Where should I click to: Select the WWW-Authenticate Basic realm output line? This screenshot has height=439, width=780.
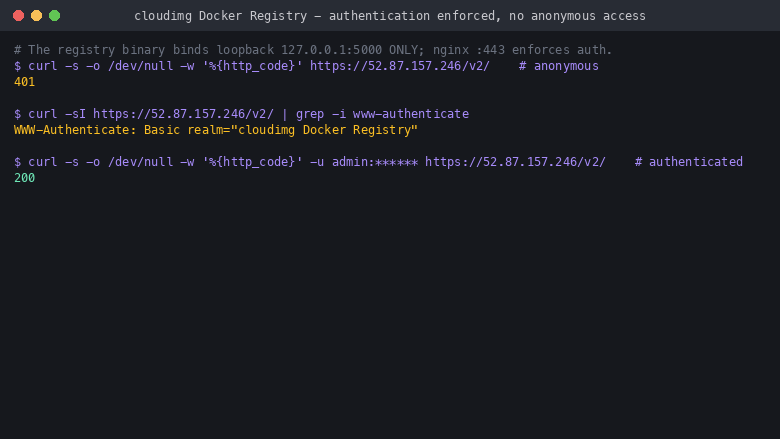point(216,130)
